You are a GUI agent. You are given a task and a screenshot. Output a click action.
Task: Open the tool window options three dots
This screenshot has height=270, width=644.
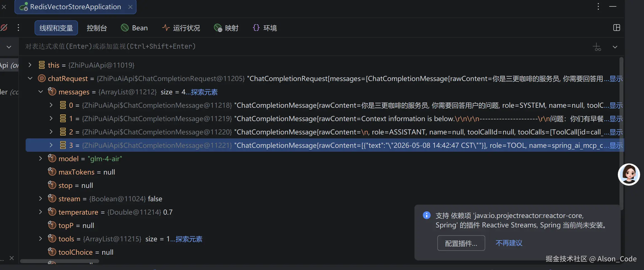[x=598, y=6]
